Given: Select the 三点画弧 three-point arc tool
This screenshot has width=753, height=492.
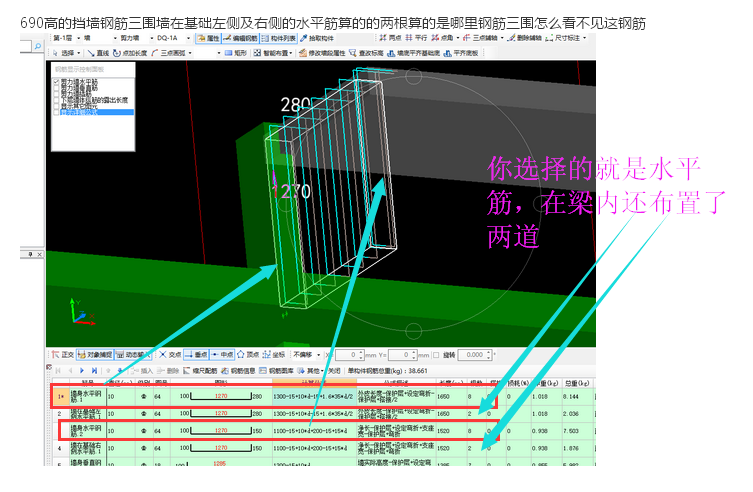Looking at the screenshot, I should (168, 53).
